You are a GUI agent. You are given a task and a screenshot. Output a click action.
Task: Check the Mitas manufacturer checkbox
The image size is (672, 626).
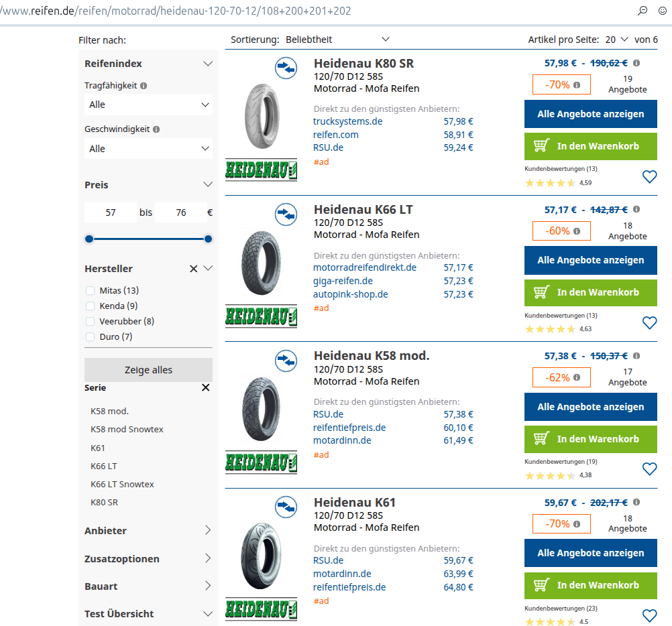[x=91, y=291]
